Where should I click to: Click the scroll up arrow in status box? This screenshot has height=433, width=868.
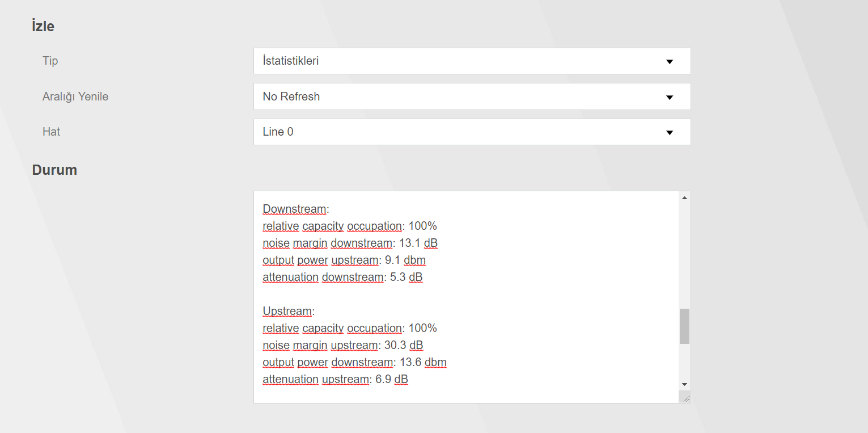[684, 197]
